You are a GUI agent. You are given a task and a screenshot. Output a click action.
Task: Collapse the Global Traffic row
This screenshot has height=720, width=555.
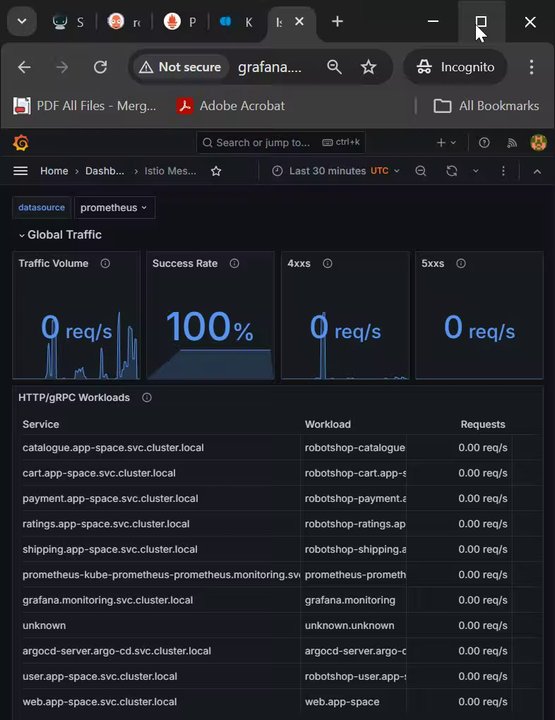(60, 235)
